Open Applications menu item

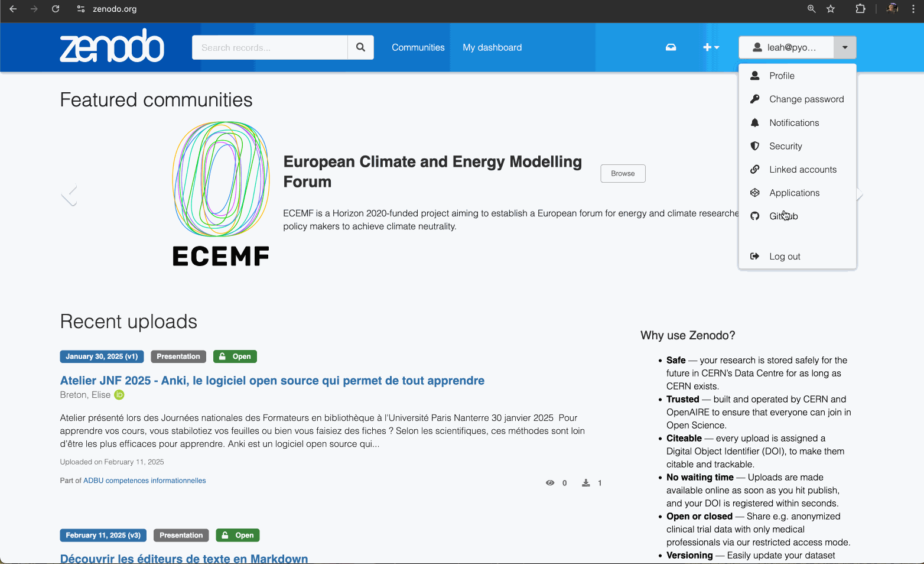tap(798, 193)
